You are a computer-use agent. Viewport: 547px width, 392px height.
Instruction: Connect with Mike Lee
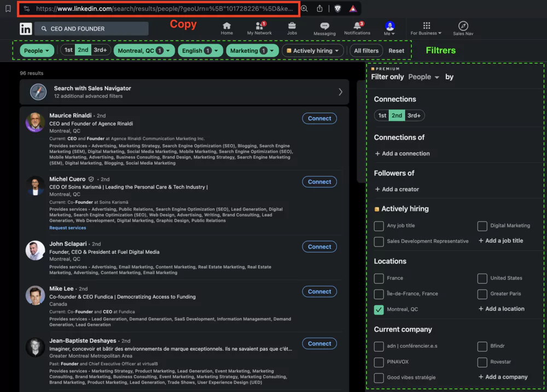point(319,291)
